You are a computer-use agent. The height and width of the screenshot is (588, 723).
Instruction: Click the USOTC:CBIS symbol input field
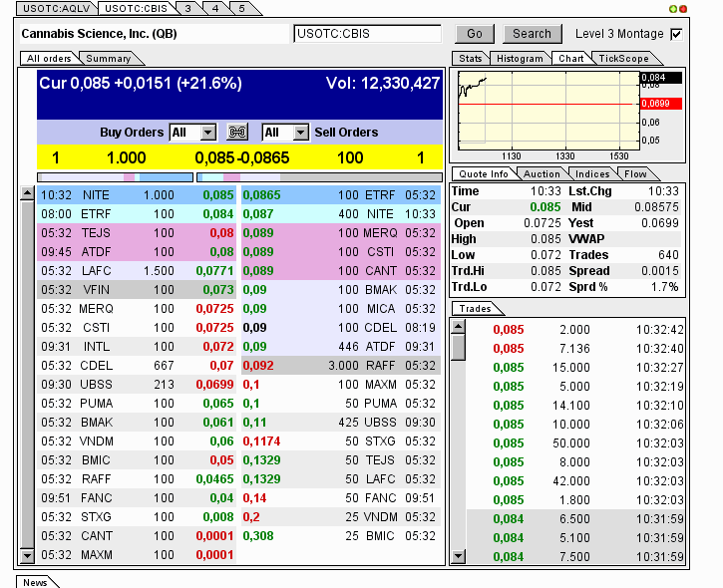click(367, 34)
